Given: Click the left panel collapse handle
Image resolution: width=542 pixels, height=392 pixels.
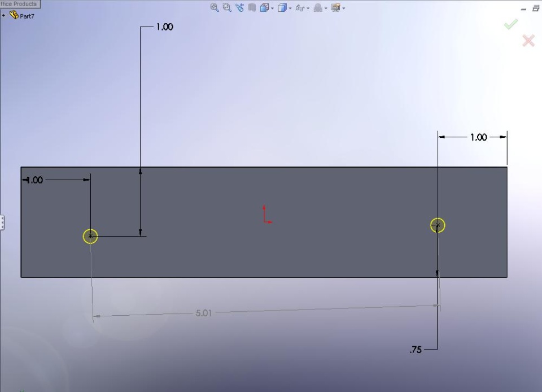Looking at the screenshot, I should (x=2, y=223).
